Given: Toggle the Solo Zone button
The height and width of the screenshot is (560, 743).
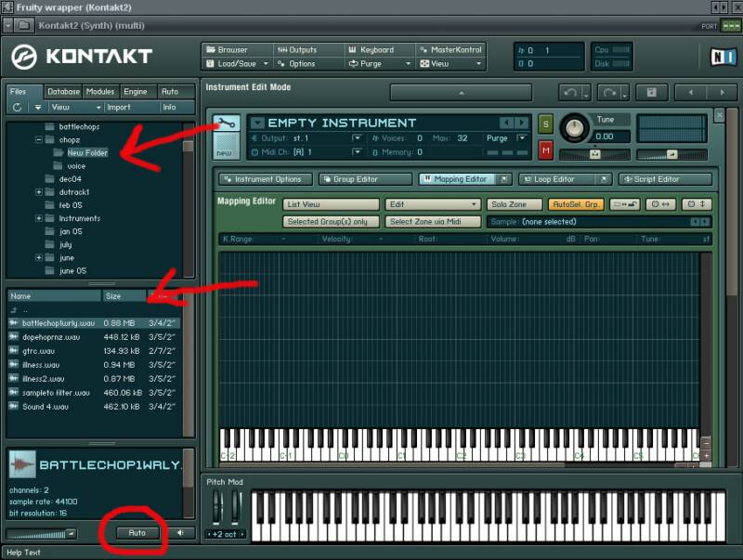Looking at the screenshot, I should click(515, 204).
